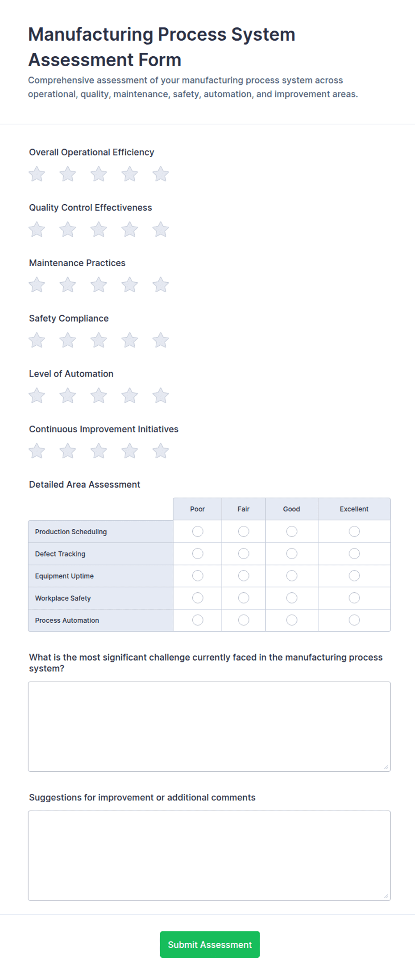Rate Safety Compliance four stars
This screenshot has height=980, width=415.
pos(129,340)
